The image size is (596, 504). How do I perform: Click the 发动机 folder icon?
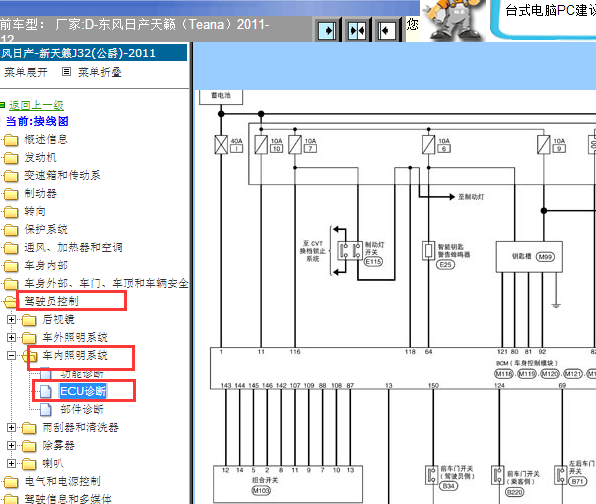coord(11,158)
